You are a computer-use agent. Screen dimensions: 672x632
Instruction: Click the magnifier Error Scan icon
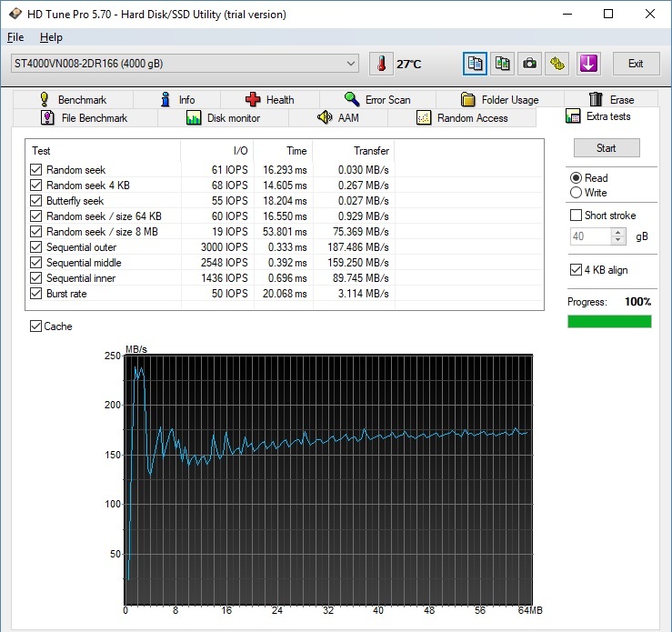[352, 99]
